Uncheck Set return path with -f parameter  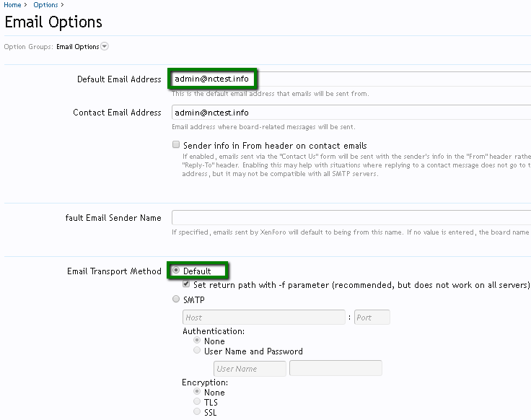186,284
